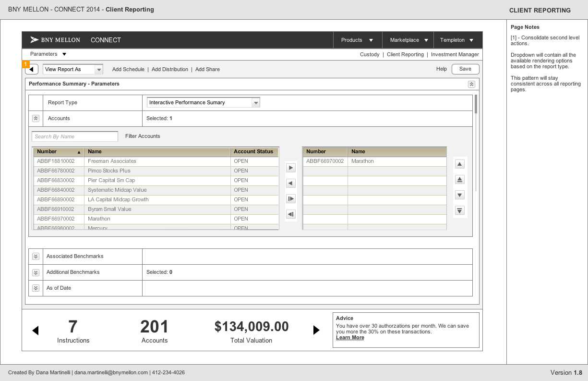Collapse the Performance Summary - Parameters panel

pyautogui.click(x=471, y=84)
